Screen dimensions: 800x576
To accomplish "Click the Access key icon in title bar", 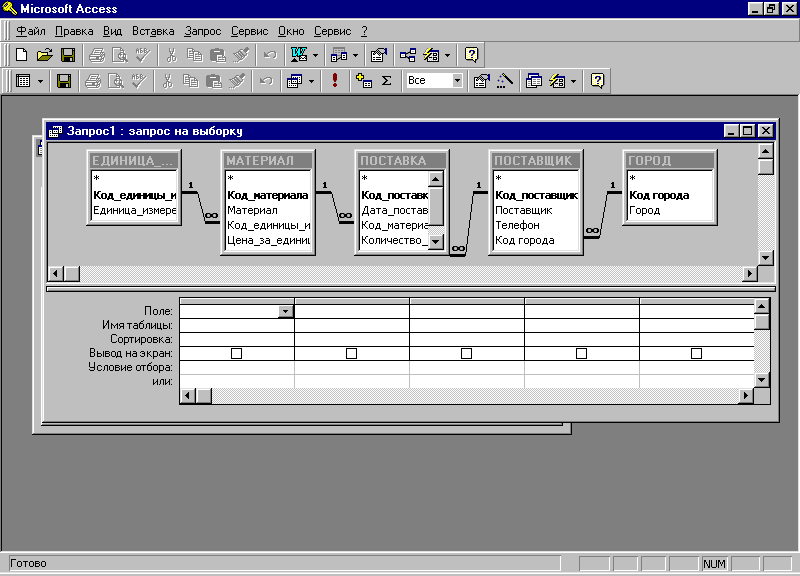I will 10,8.
